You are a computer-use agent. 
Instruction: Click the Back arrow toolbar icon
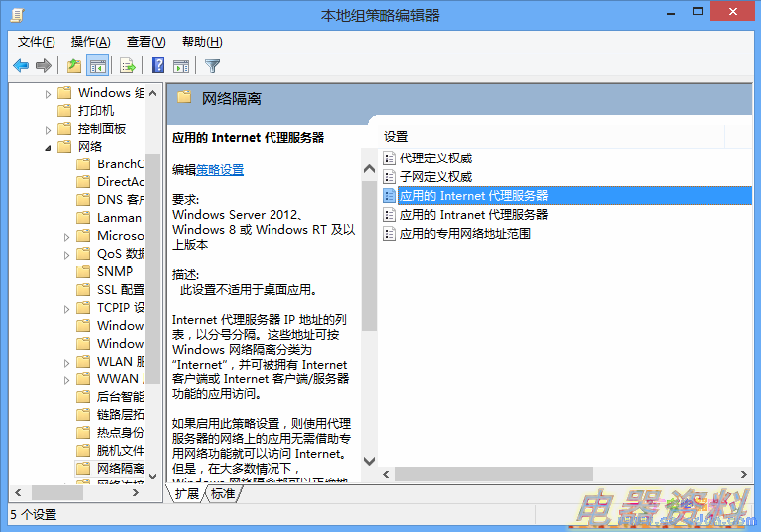[20, 66]
